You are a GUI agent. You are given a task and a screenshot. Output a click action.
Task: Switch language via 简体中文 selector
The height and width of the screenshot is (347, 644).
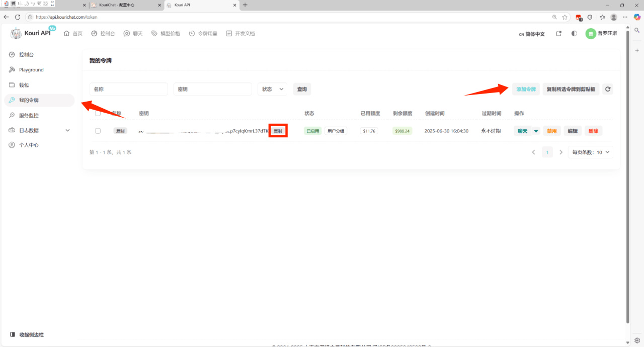click(532, 34)
